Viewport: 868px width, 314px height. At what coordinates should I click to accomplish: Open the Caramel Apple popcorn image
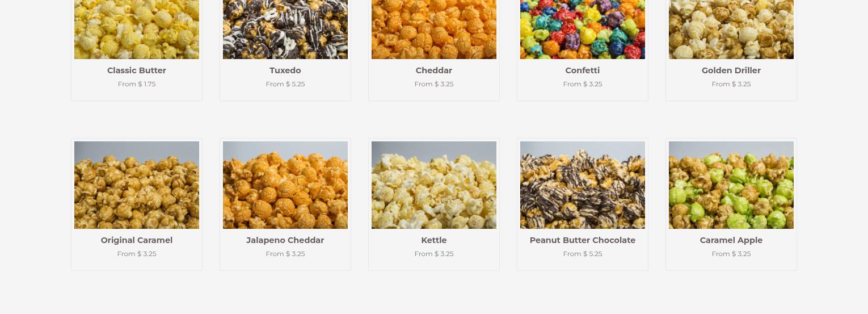(x=731, y=185)
